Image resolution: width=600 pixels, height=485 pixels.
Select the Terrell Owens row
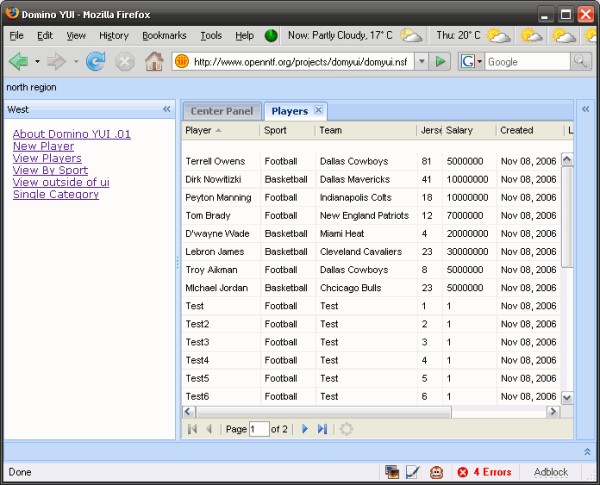371,161
